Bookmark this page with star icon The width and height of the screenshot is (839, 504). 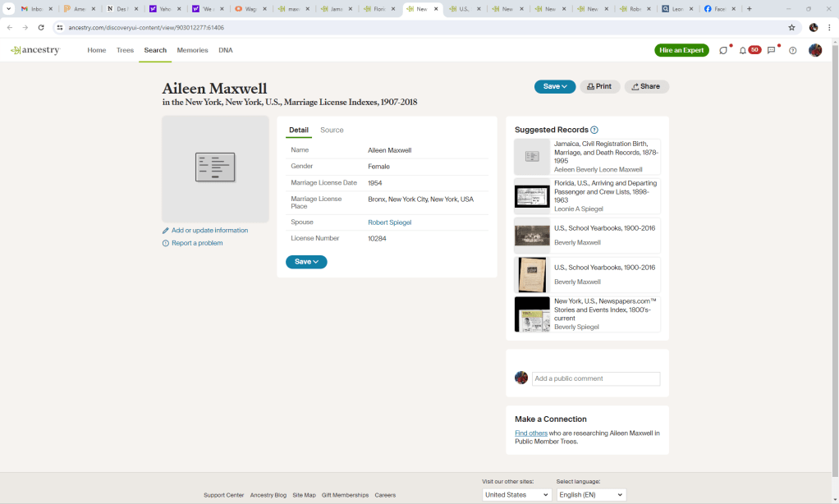tap(791, 27)
